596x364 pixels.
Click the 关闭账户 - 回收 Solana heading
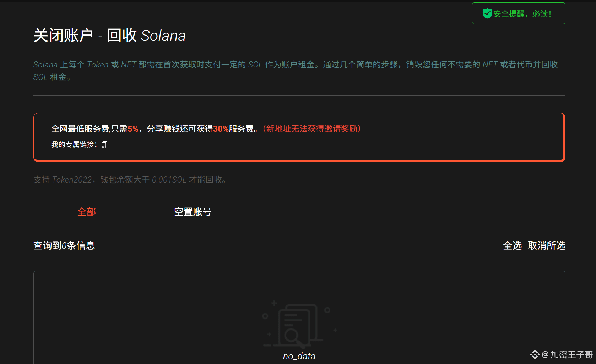[109, 36]
